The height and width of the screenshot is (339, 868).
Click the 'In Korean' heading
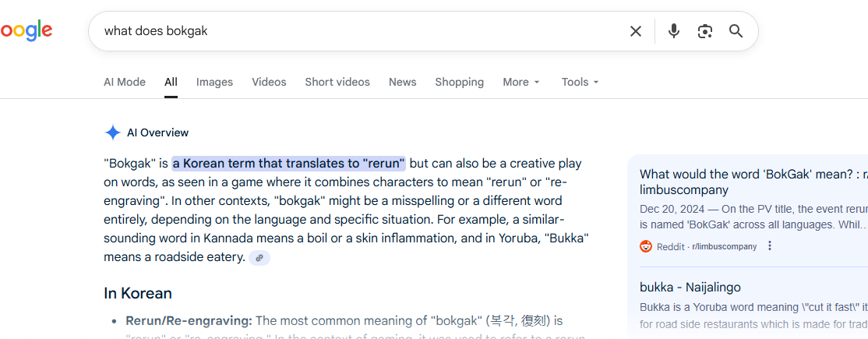[138, 293]
